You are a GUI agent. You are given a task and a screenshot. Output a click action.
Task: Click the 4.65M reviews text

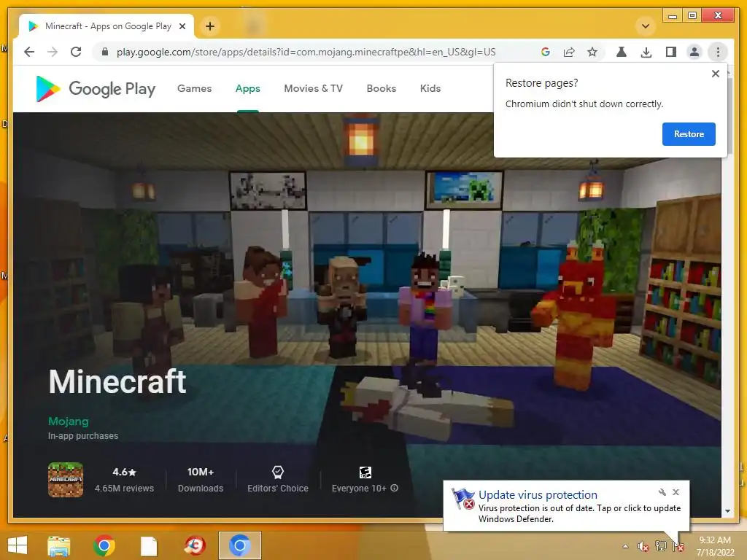(124, 488)
